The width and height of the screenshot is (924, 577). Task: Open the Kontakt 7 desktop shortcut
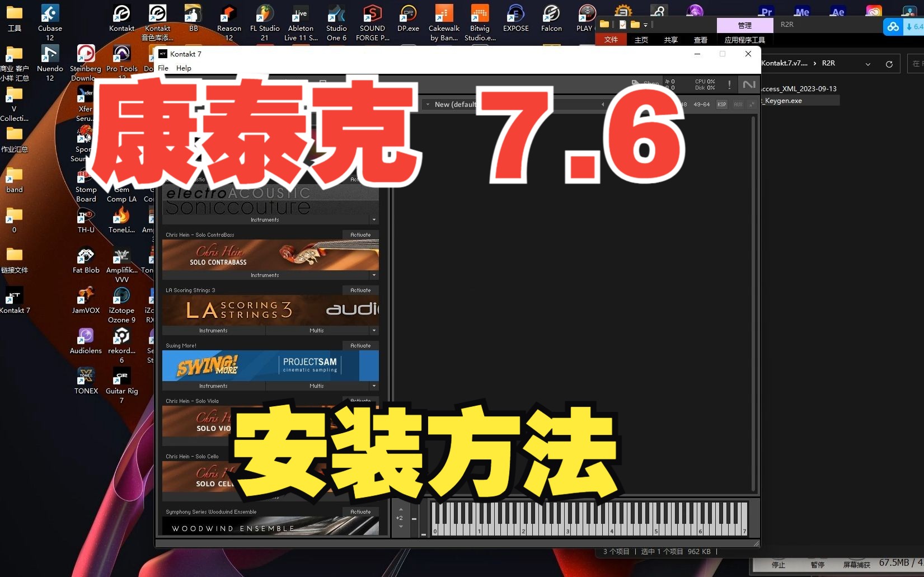[x=15, y=301]
